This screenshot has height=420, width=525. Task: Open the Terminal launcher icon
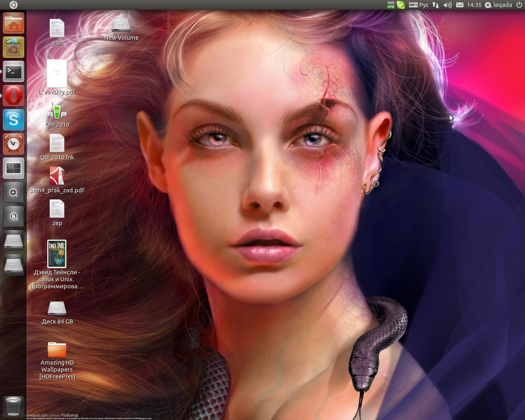[x=14, y=71]
